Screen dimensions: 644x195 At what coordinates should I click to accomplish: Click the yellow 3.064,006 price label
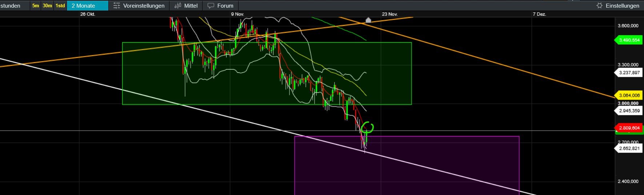[629, 95]
